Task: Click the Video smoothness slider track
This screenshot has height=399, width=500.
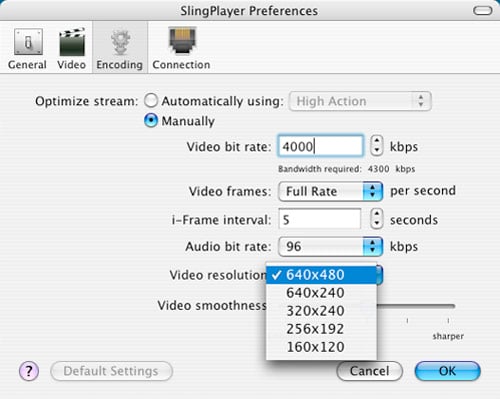Action: (x=416, y=306)
